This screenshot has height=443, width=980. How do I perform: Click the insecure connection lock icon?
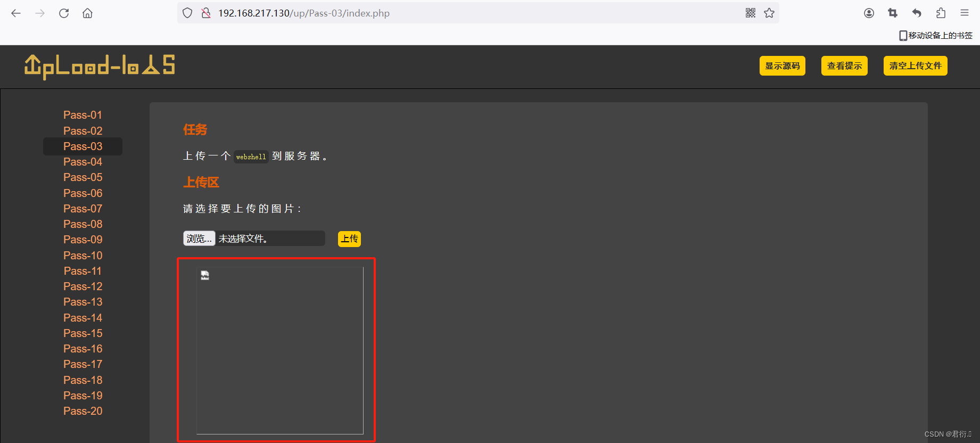click(x=206, y=13)
